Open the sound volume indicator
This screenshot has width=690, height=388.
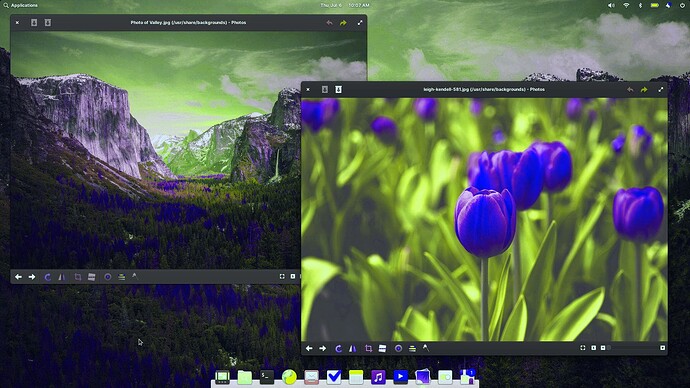click(611, 5)
